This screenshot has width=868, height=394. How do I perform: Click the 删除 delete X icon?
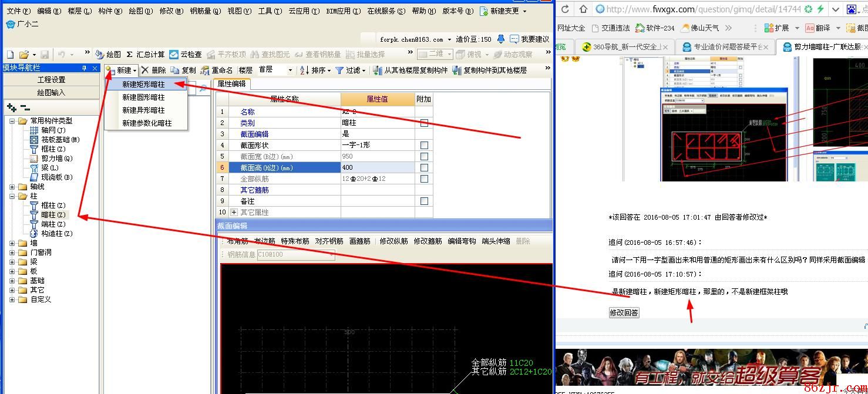point(144,70)
